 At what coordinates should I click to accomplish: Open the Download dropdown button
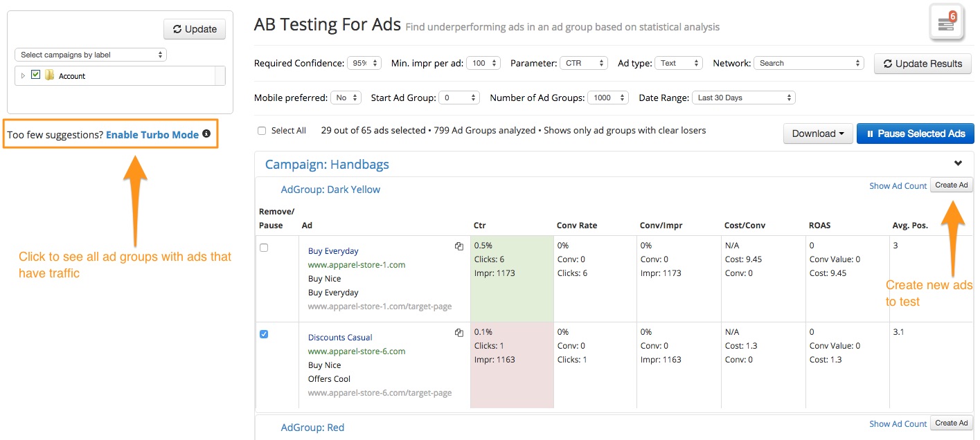(x=818, y=134)
